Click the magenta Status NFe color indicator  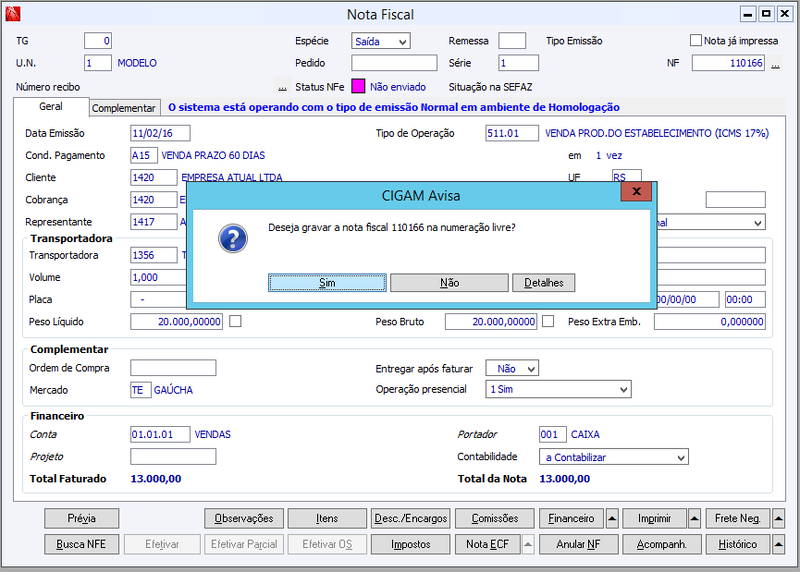coord(358,86)
